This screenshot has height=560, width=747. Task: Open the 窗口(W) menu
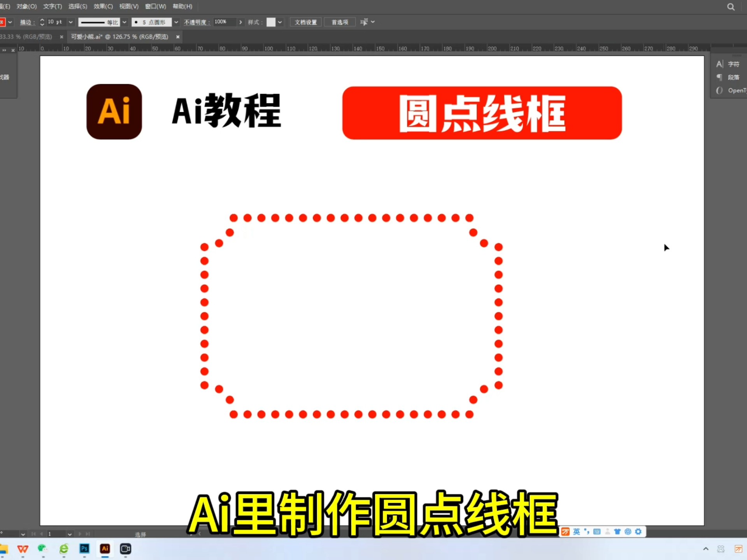coord(155,6)
